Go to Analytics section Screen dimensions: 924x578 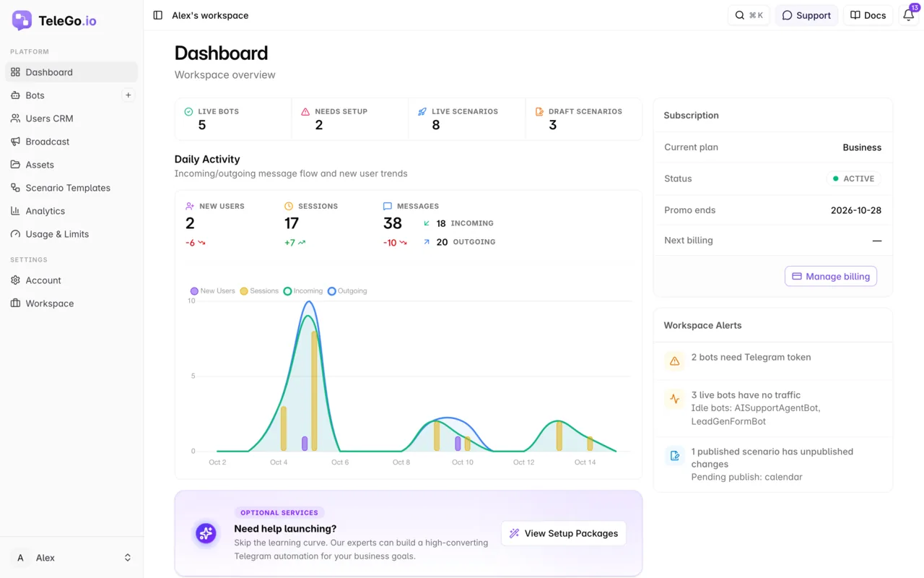pos(71,211)
